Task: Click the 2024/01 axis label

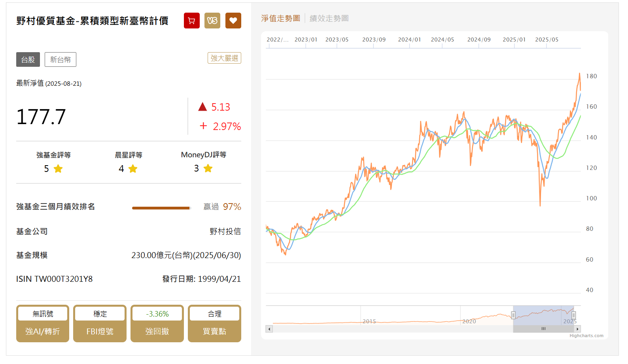Action: click(409, 40)
